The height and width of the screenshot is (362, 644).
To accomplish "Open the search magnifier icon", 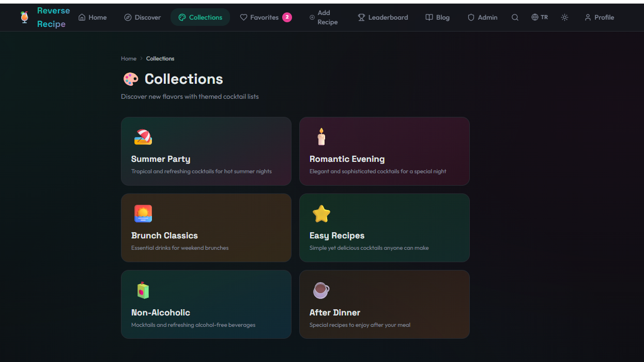I will 515,17.
